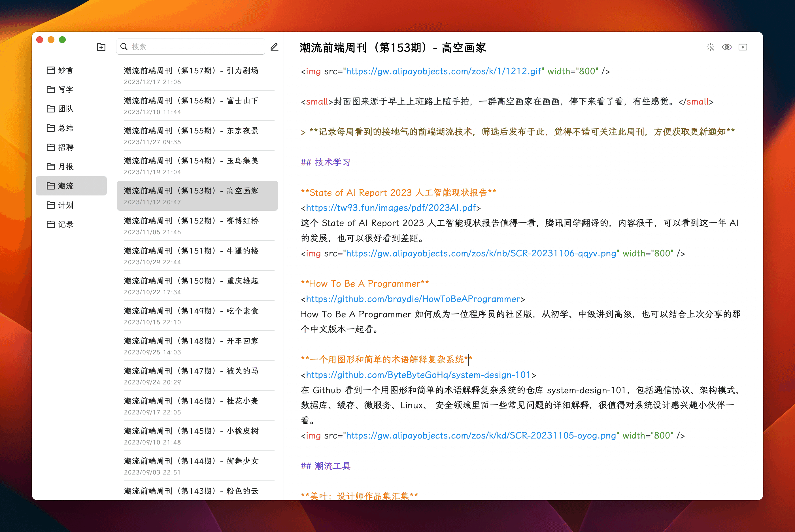Click the folder icon beside 妙言
This screenshot has width=795, height=532.
coord(50,70)
